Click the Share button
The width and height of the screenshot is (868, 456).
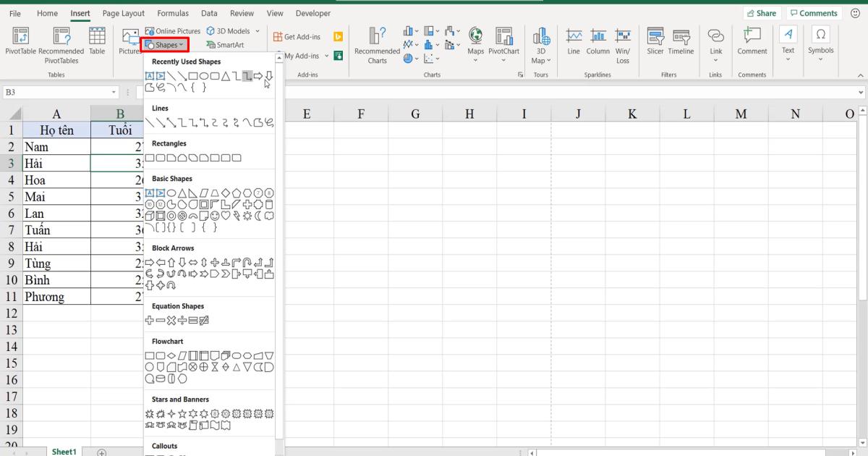762,12
